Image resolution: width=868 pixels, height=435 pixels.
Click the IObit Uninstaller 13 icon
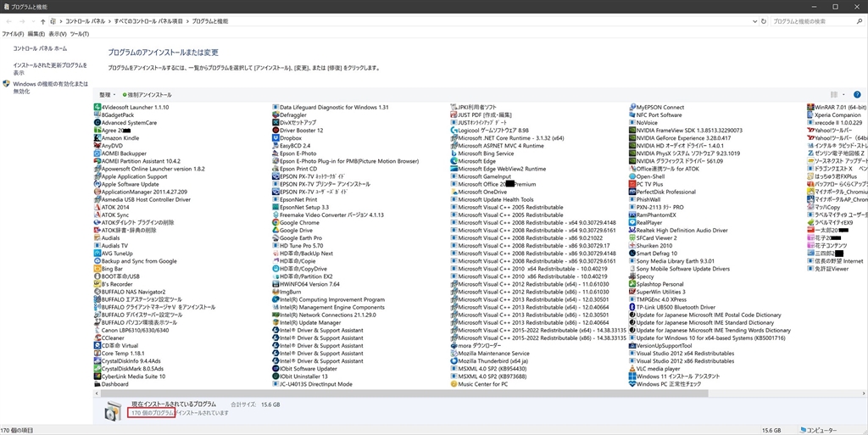point(275,376)
